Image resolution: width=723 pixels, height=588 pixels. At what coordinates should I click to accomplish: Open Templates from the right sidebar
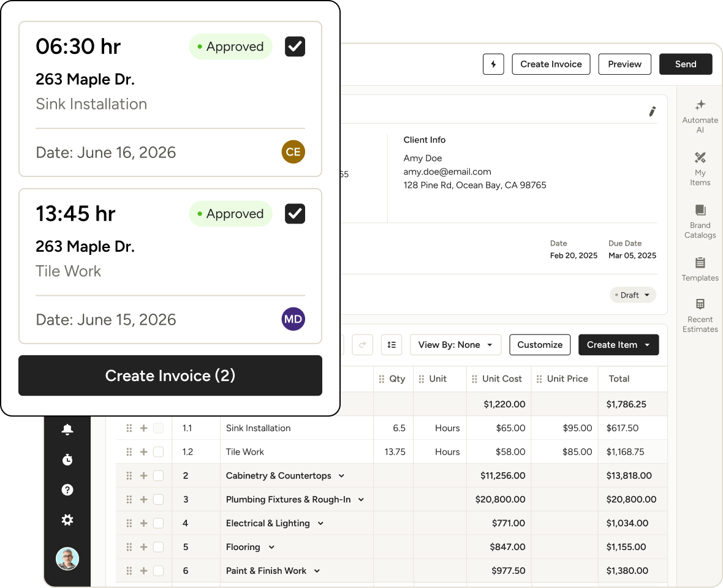pyautogui.click(x=700, y=269)
